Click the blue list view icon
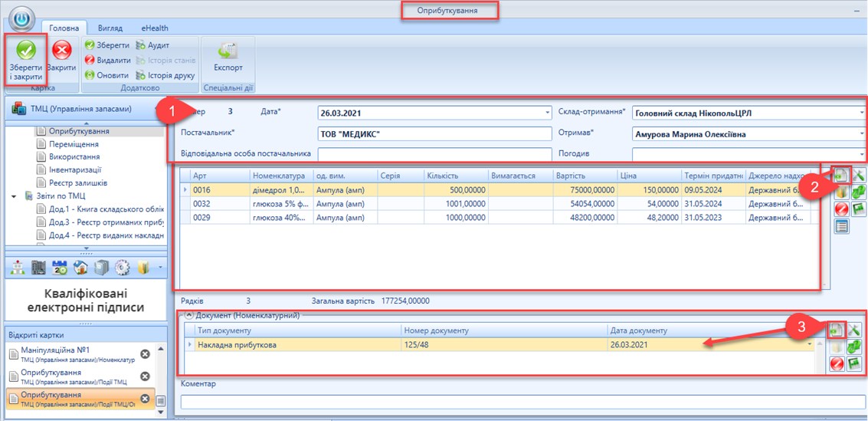 click(x=841, y=226)
